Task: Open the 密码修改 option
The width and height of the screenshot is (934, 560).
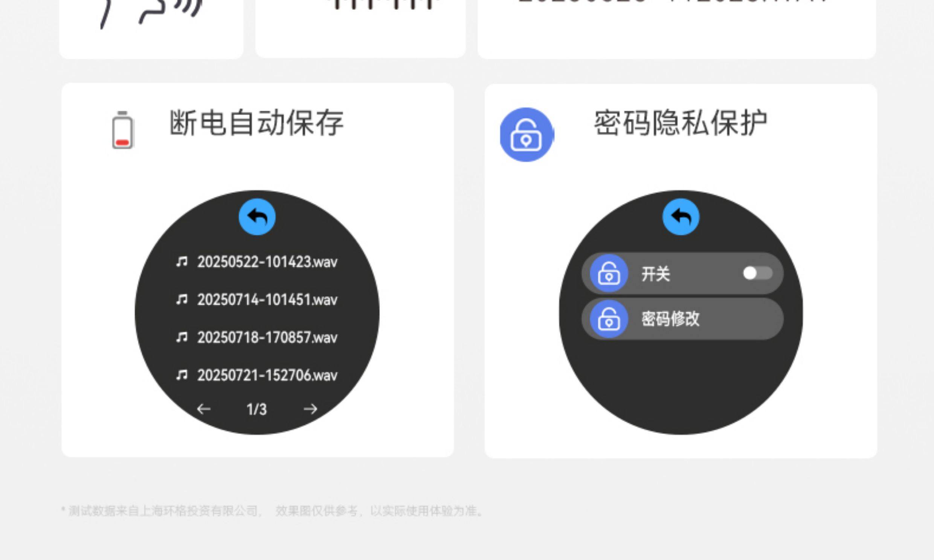Action: pyautogui.click(x=670, y=319)
